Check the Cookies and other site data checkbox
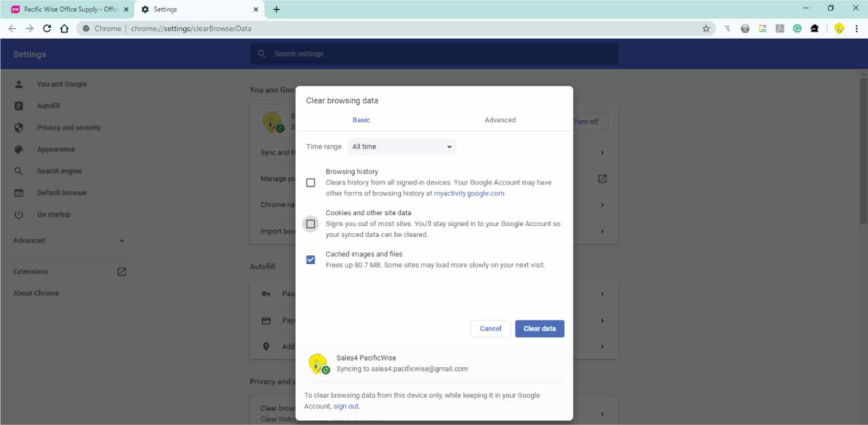The height and width of the screenshot is (425, 868). click(311, 223)
